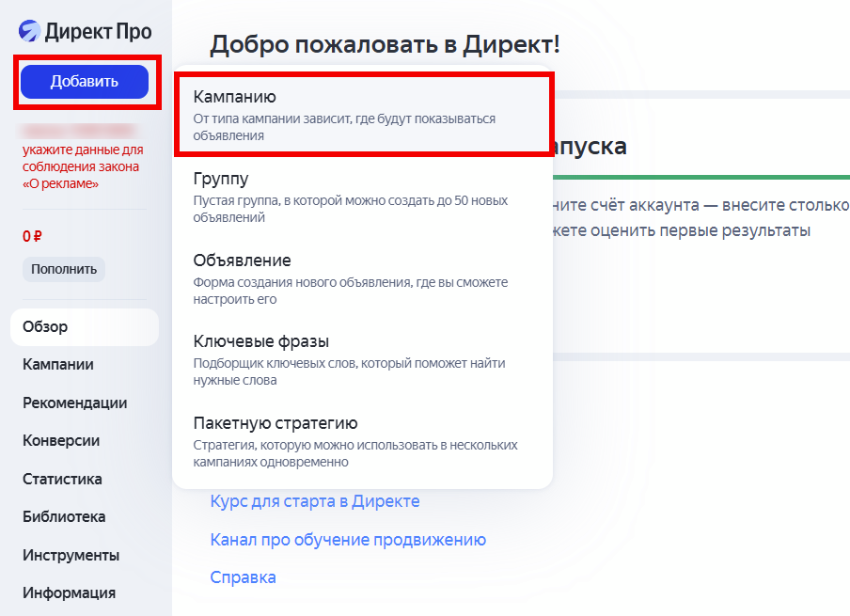The height and width of the screenshot is (616, 850).
Task: Select Кампанию from the add menu
Action: [x=362, y=115]
